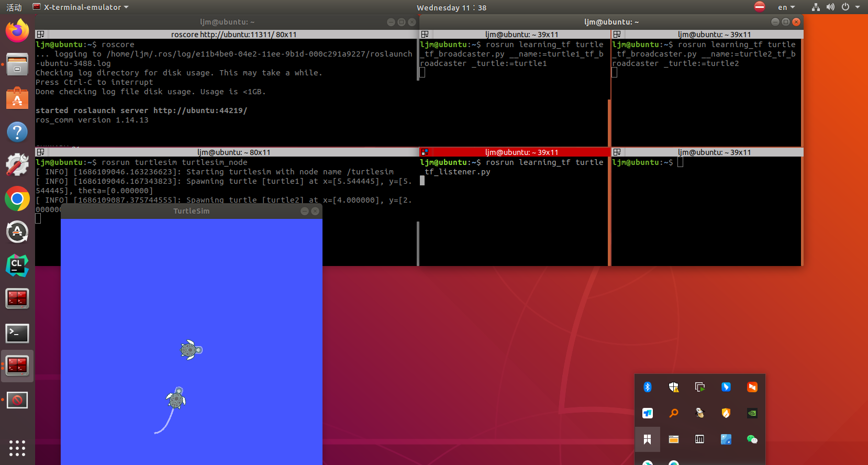This screenshot has width=868, height=465.
Task: Minimize the TurtleSim window
Action: (x=305, y=211)
